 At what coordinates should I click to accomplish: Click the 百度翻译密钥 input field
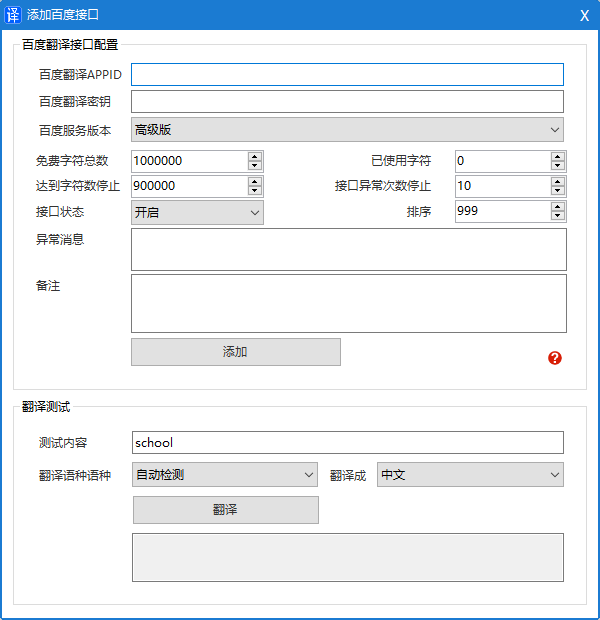[347, 101]
